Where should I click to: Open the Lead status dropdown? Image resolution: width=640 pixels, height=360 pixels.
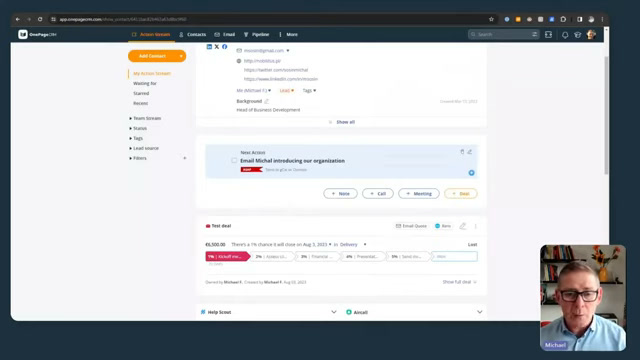click(x=287, y=91)
